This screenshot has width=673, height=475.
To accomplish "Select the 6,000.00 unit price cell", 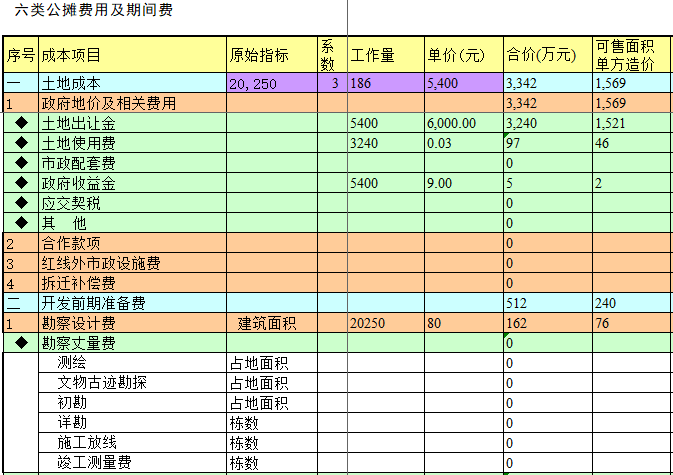I will (463, 123).
